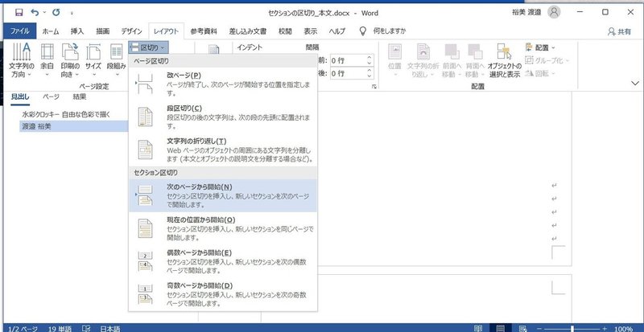The width and height of the screenshot is (644, 332).
Task: Click the zoom out minus button
Action: click(x=539, y=329)
